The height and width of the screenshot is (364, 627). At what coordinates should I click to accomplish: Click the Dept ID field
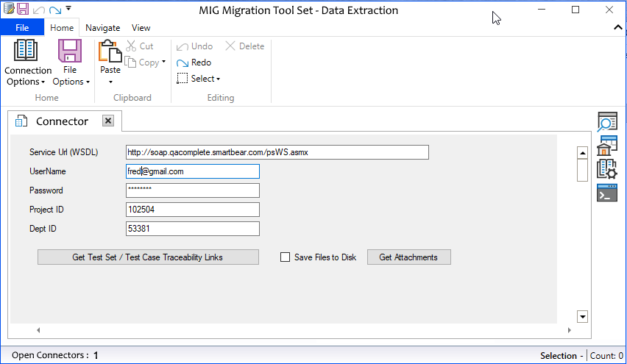click(193, 229)
